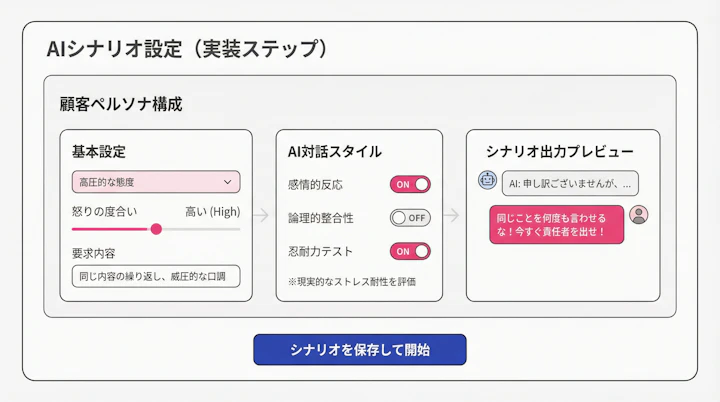Click the AI reply bubble 申し訳ございませんが
This screenshot has height=402, width=720.
(x=570, y=183)
